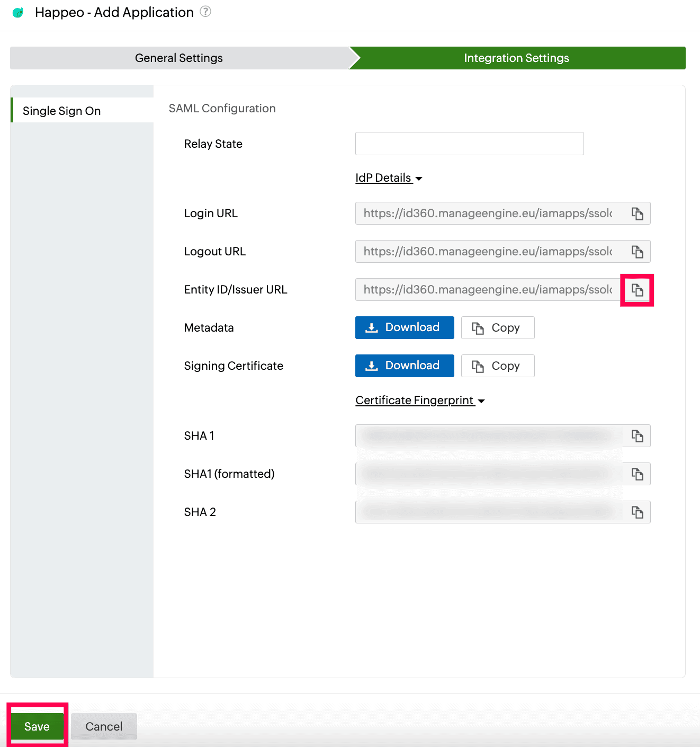Click the SHA 1 label
This screenshot has width=700, height=747.
point(199,436)
